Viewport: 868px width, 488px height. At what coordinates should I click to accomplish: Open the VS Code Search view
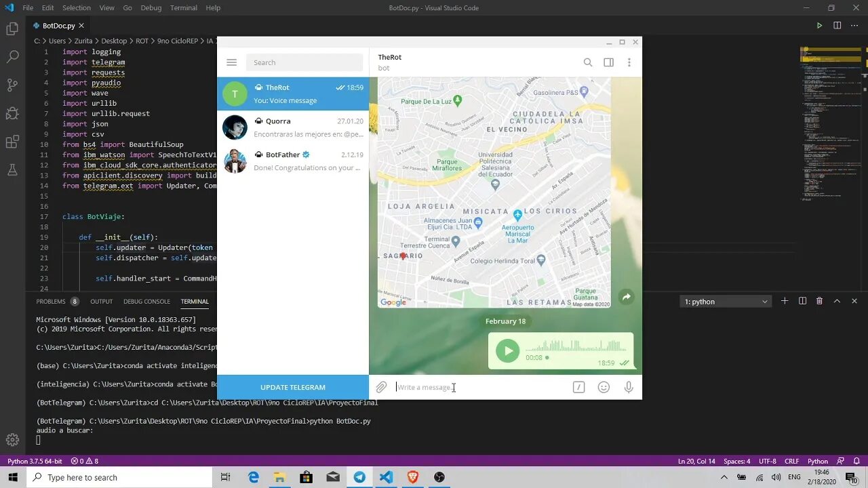tap(12, 57)
